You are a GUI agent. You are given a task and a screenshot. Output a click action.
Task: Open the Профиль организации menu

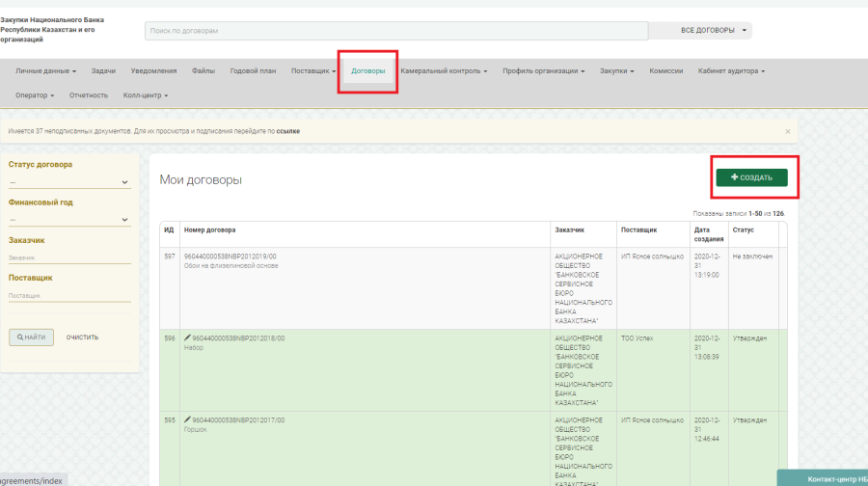(543, 70)
